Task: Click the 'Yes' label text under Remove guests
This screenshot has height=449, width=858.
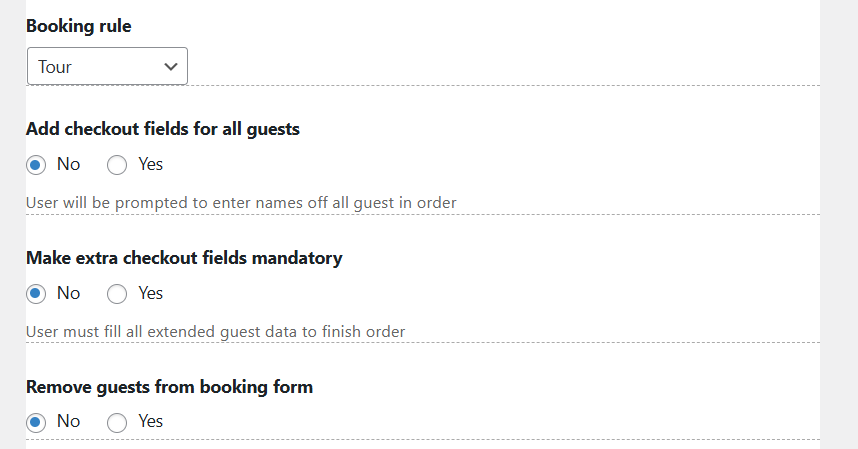Action: [x=150, y=421]
